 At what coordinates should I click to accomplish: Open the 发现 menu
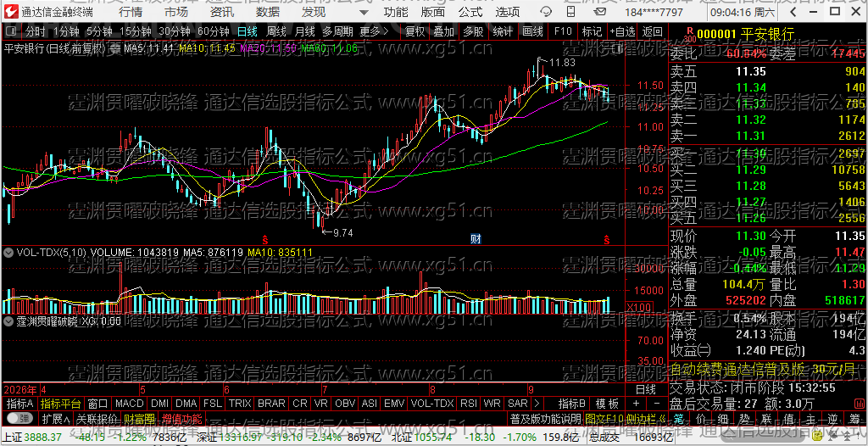tap(314, 12)
